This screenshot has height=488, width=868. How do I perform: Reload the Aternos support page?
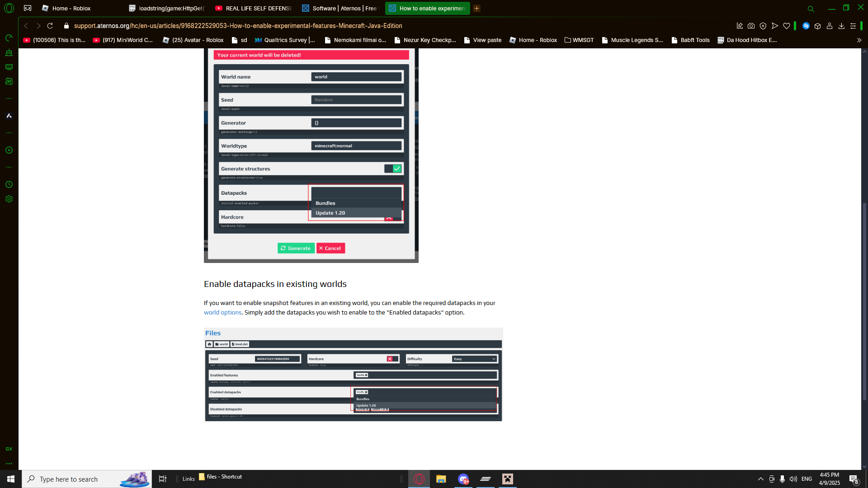[x=50, y=26]
